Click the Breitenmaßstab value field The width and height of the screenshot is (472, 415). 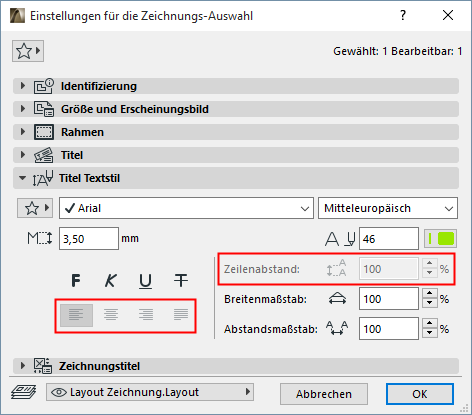click(389, 299)
